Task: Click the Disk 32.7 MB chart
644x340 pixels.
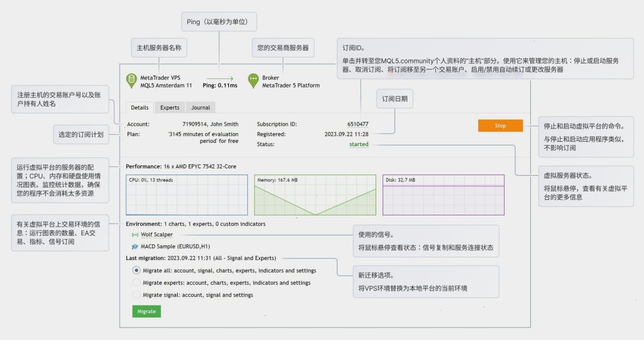Action: (x=444, y=195)
